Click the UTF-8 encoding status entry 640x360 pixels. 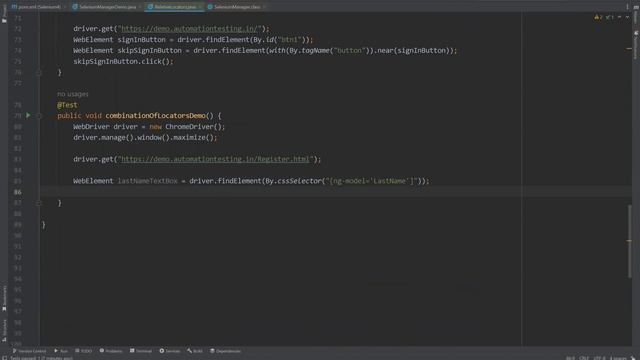[599, 358]
